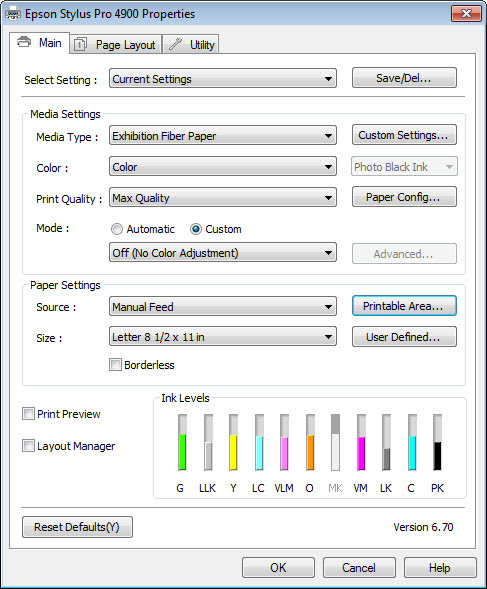The height and width of the screenshot is (589, 487).
Task: Click the Cancel button
Action: (359, 568)
